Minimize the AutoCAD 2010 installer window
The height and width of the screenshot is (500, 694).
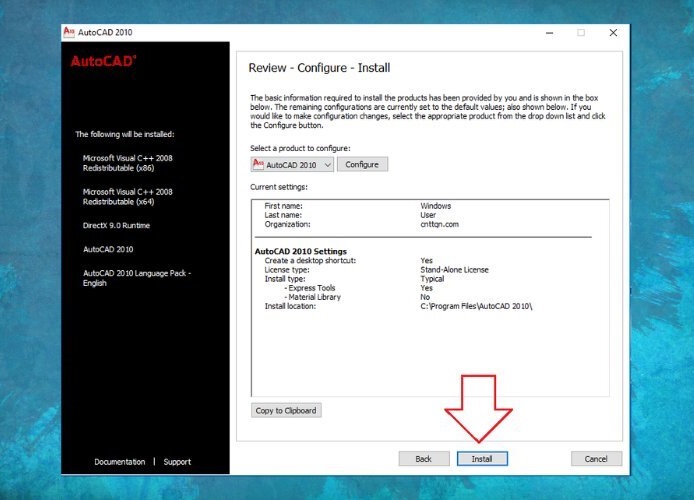pos(549,33)
